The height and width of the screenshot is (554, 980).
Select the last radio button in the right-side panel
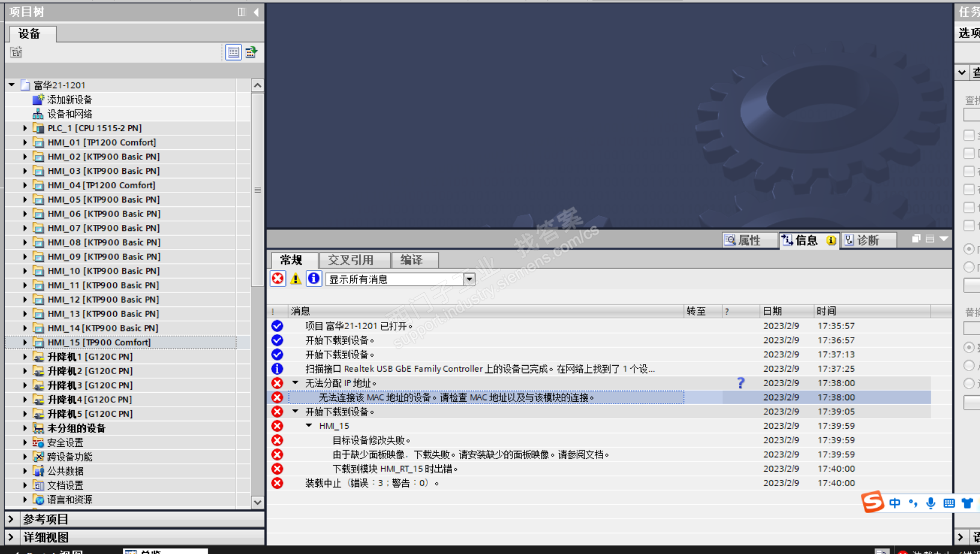pyautogui.click(x=969, y=383)
